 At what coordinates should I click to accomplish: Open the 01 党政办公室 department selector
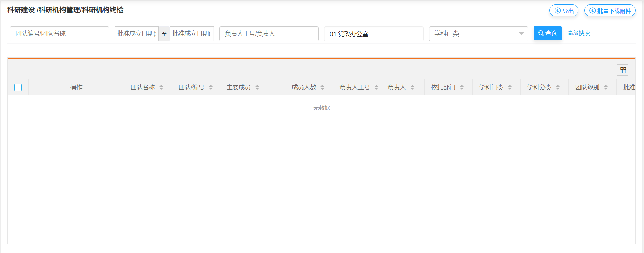[373, 34]
